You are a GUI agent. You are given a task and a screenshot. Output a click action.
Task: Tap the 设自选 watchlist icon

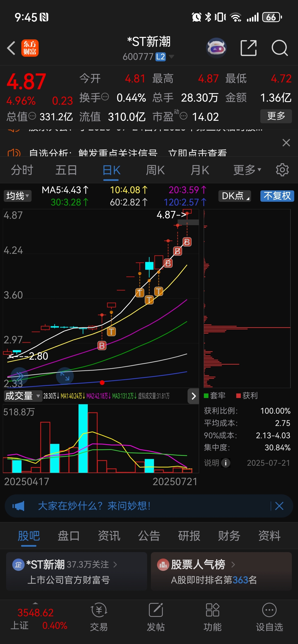pyautogui.click(x=269, y=610)
